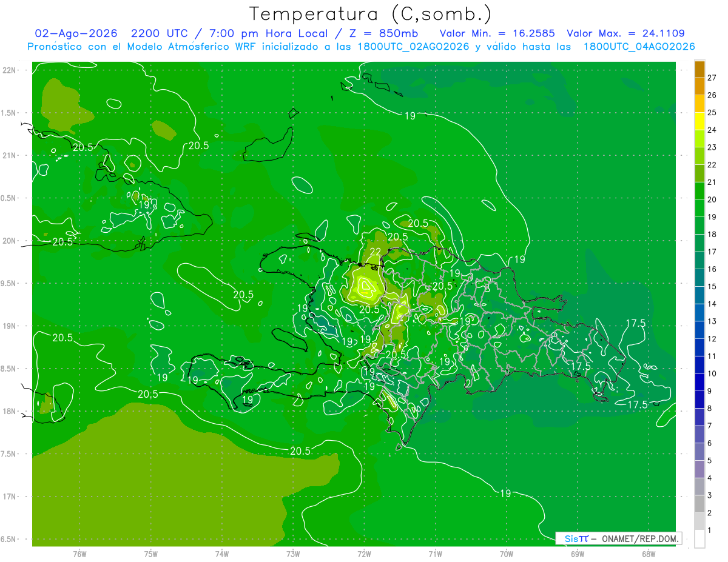
Task: Click the color scale value '16'
Action: click(712, 269)
